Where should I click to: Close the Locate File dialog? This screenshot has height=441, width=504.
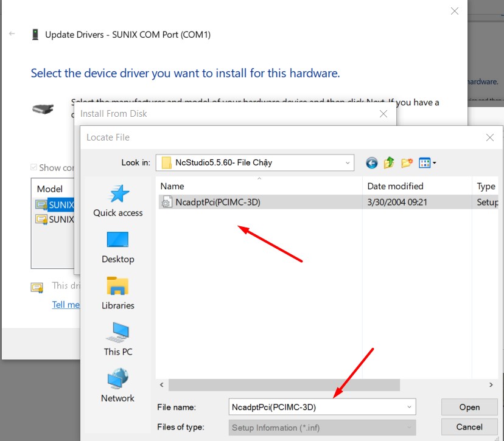(490, 137)
